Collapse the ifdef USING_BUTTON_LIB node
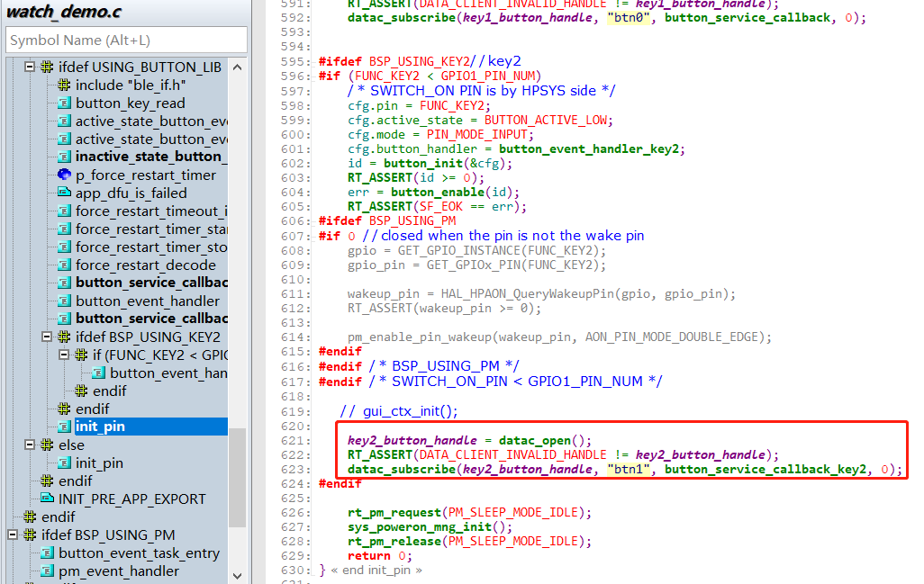 click(30, 67)
